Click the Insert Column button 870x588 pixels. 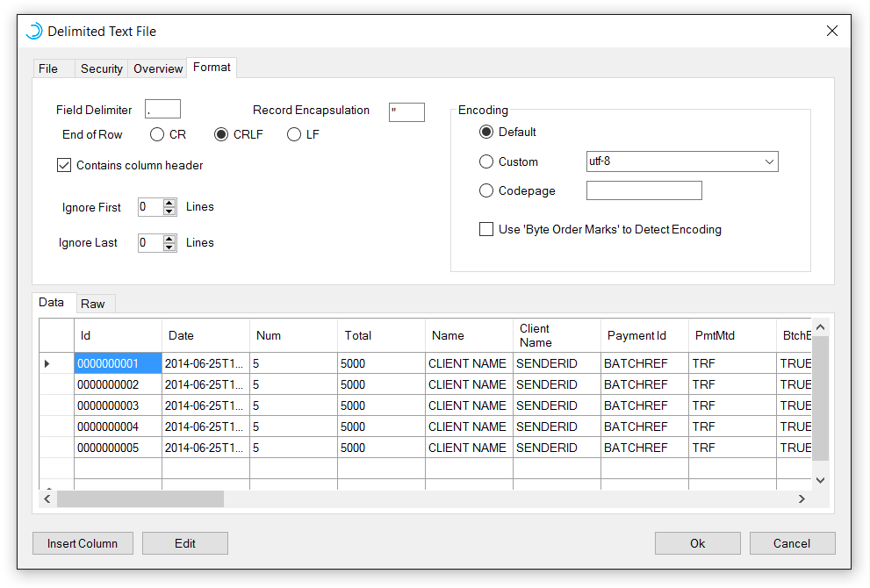(x=83, y=543)
